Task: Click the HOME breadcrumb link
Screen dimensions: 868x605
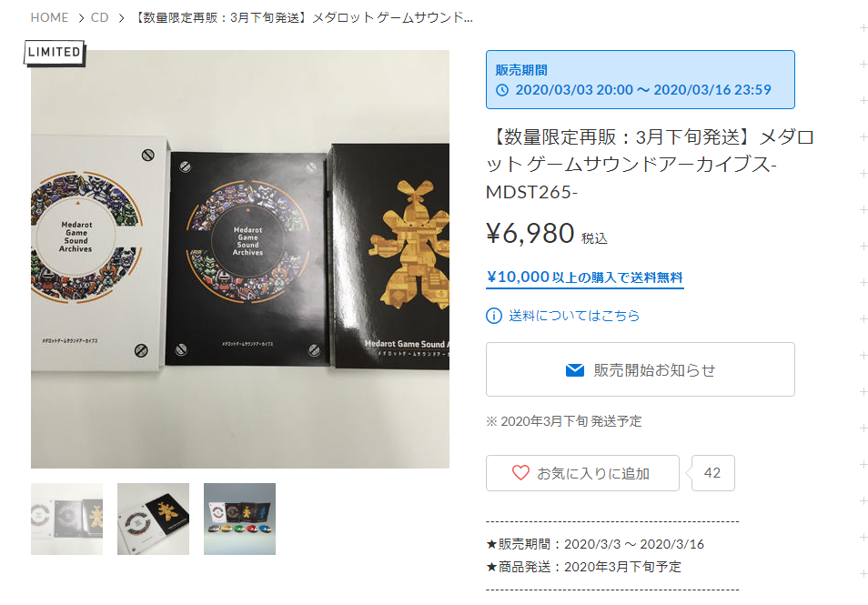Action: 49,17
